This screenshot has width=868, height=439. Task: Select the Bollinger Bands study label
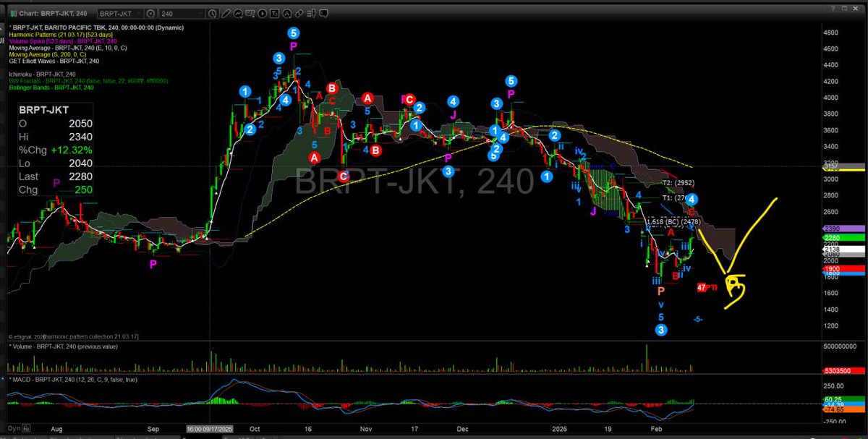point(52,87)
